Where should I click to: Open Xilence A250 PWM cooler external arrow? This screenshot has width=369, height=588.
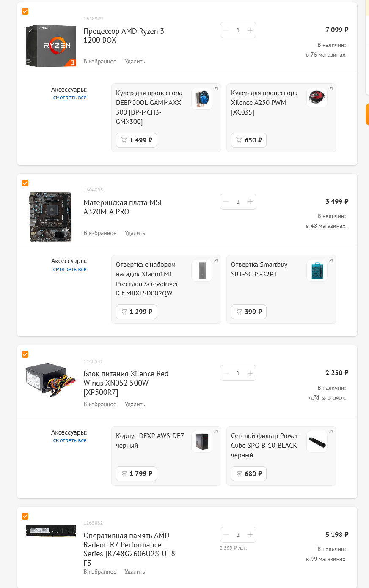pos(331,89)
